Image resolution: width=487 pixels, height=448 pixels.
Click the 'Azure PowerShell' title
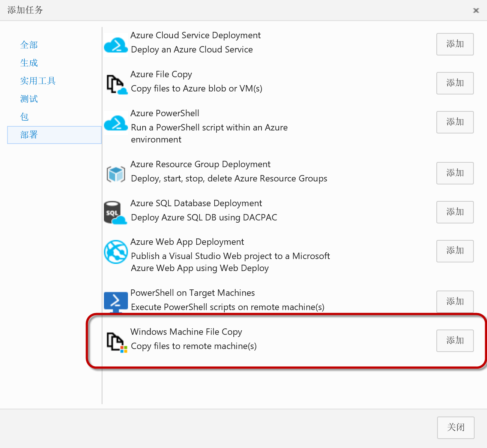tap(165, 113)
